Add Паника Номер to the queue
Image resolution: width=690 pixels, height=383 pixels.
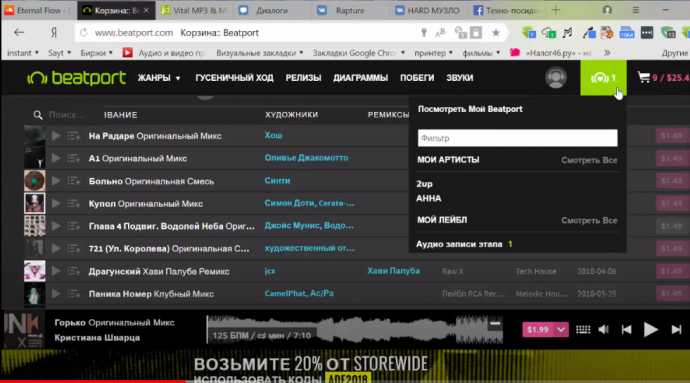click(73, 294)
